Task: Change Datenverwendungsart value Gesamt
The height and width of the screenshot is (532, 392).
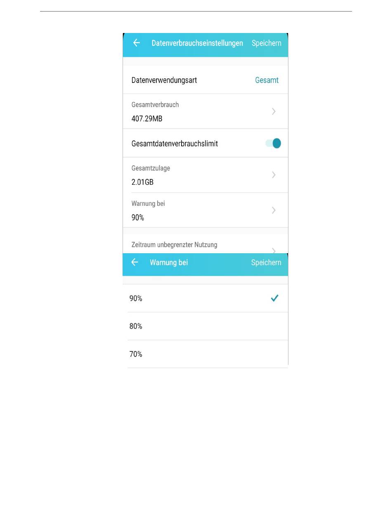Action: 267,80
